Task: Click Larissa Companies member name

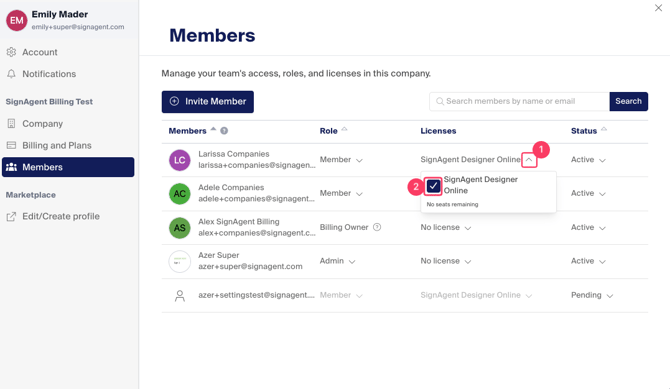Action: click(234, 154)
